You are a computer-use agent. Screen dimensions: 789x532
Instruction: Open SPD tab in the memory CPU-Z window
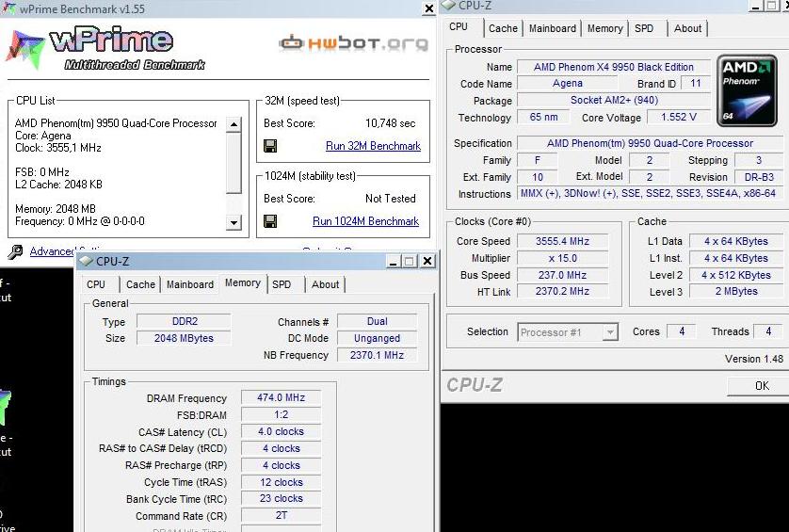point(282,284)
